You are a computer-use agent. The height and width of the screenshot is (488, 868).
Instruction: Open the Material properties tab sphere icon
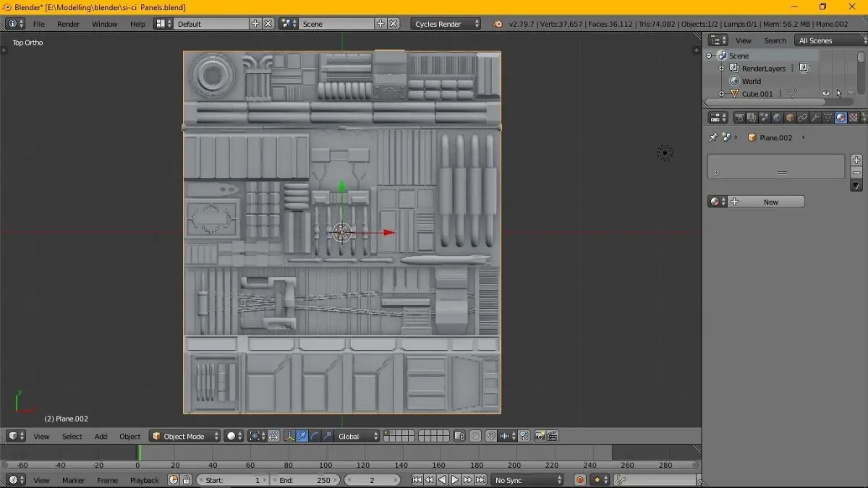pyautogui.click(x=841, y=118)
